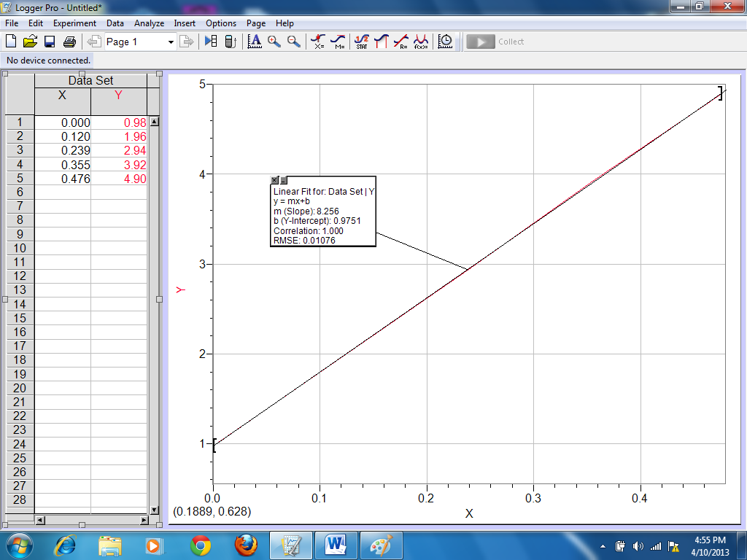Launch Firefox from the taskbar
Screen dimensions: 747x560
point(246,545)
